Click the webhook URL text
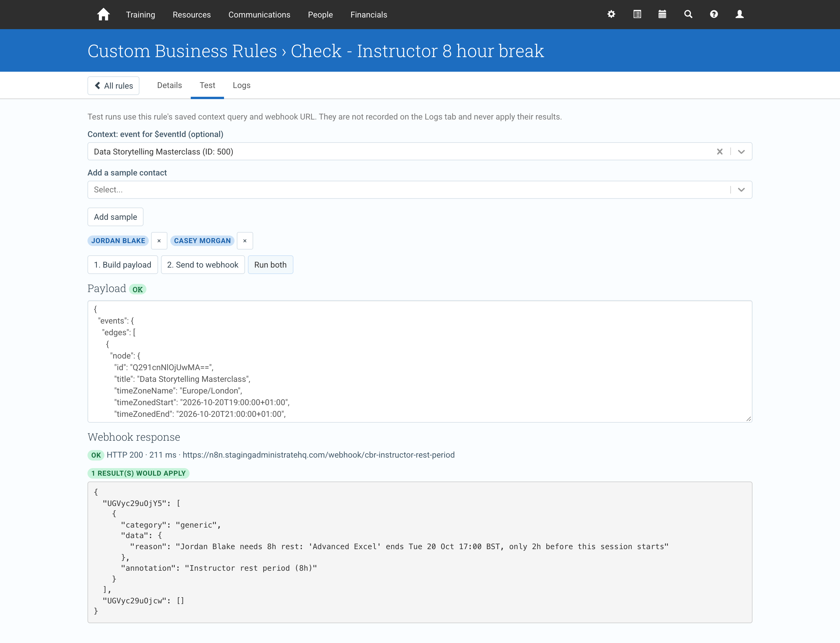 click(x=319, y=455)
